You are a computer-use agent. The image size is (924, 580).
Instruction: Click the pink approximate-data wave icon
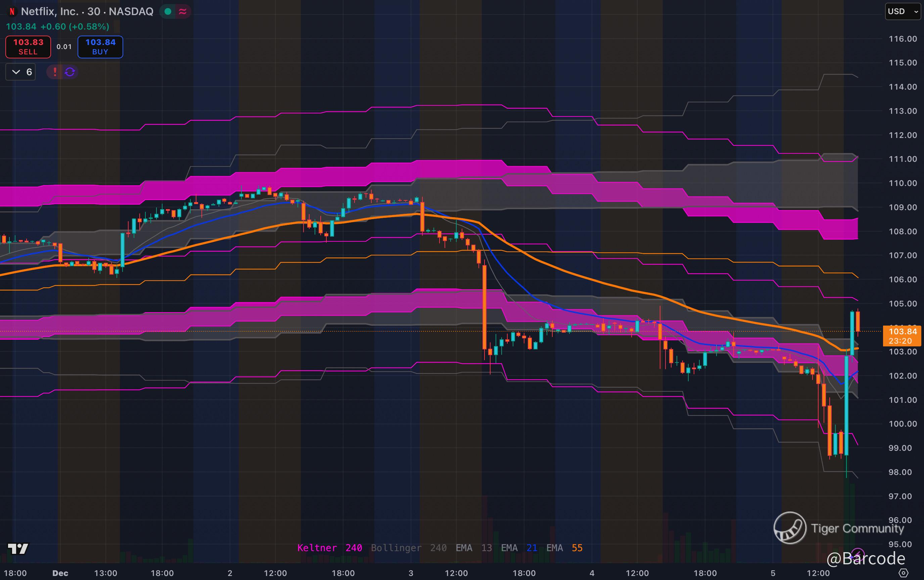pos(183,11)
